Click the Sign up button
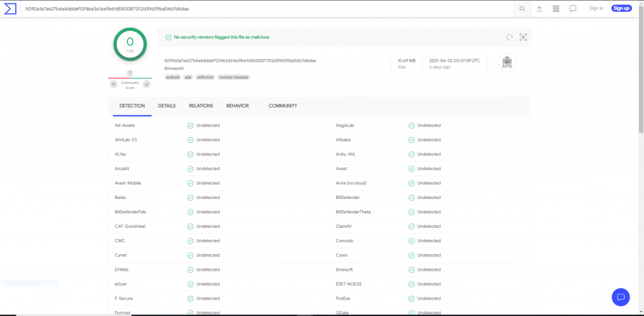Screen dimensions: 644x316 (x=621, y=8)
